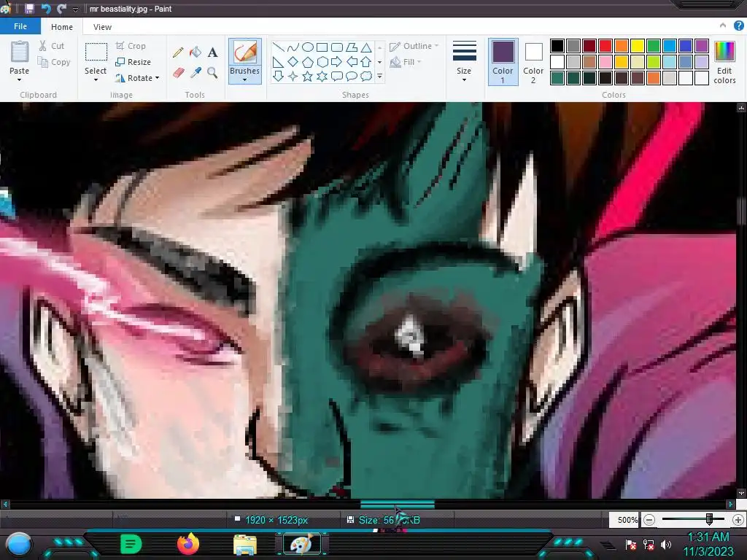
Task: Choose the Oval shape
Action: pyautogui.click(x=308, y=47)
